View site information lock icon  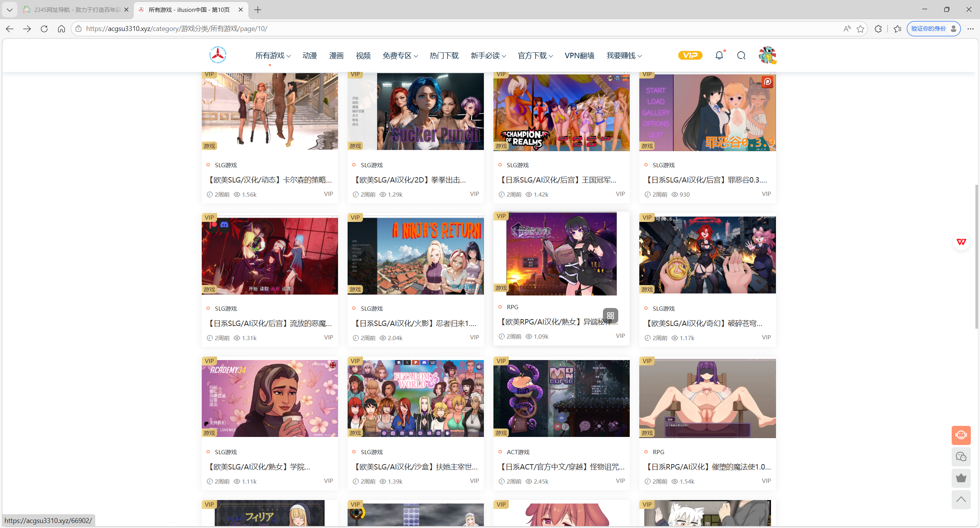click(x=78, y=29)
